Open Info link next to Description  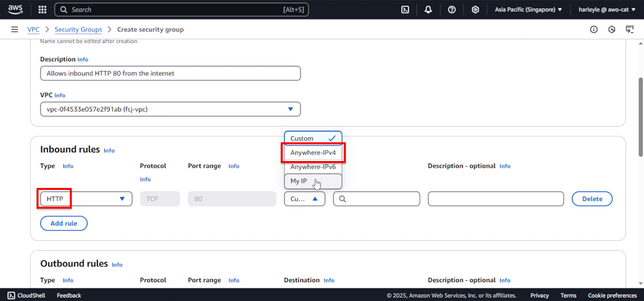point(83,59)
